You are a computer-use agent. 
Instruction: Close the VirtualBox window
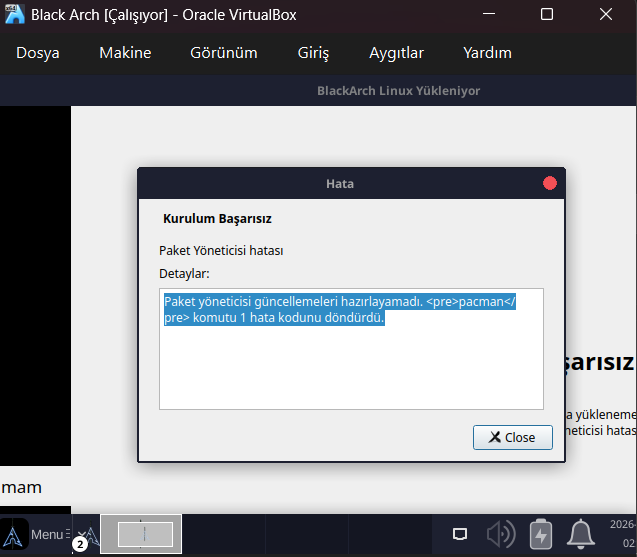click(x=606, y=14)
